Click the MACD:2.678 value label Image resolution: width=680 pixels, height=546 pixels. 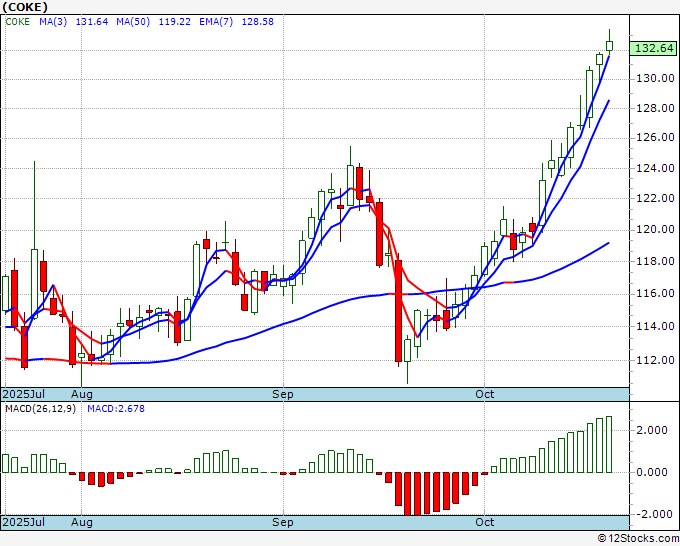tap(116, 409)
